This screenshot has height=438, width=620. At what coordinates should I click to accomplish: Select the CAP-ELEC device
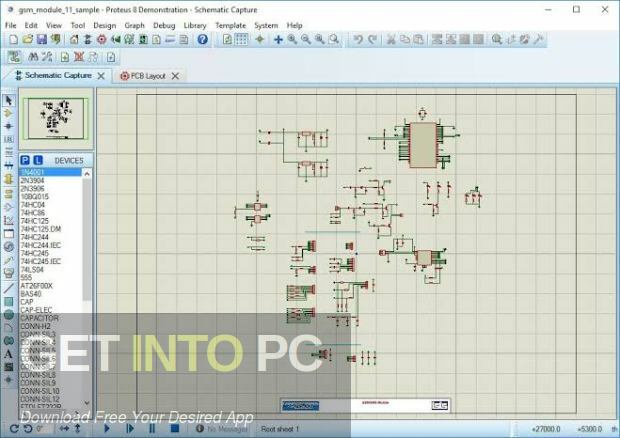tap(36, 310)
